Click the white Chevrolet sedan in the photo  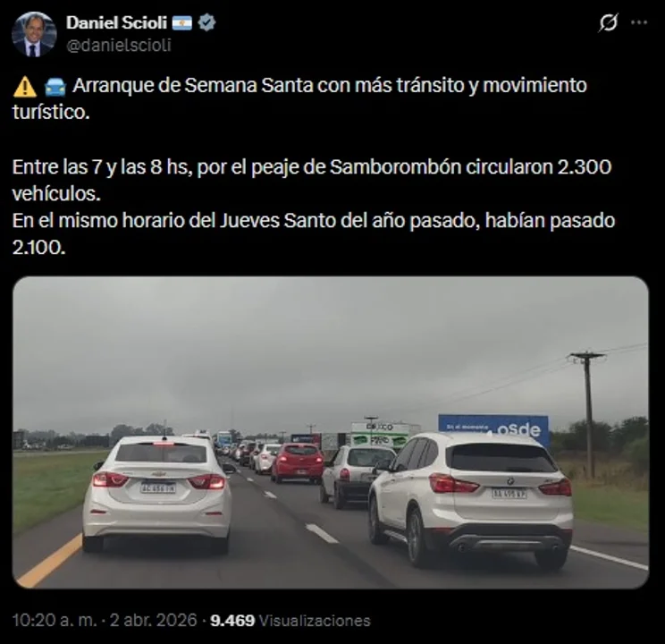pos(157,493)
